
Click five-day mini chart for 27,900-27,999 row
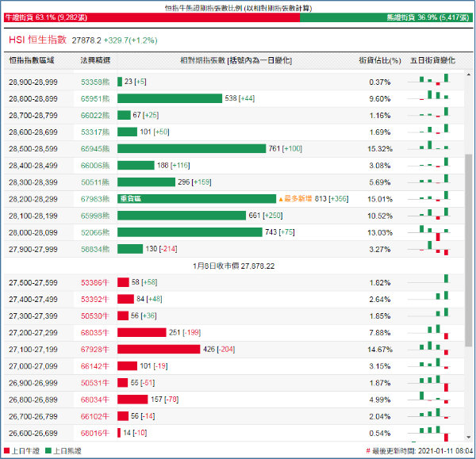coord(428,248)
